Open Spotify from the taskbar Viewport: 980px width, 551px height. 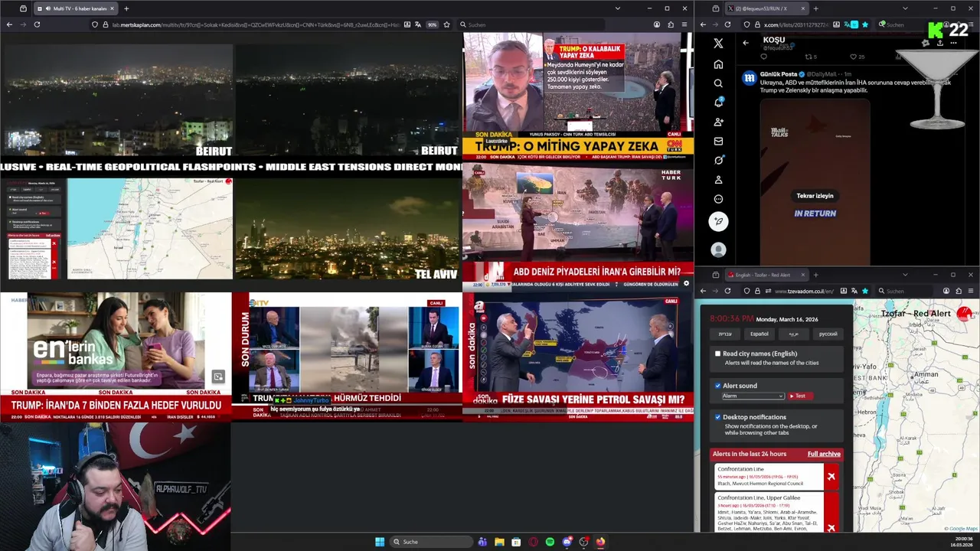pos(550,542)
